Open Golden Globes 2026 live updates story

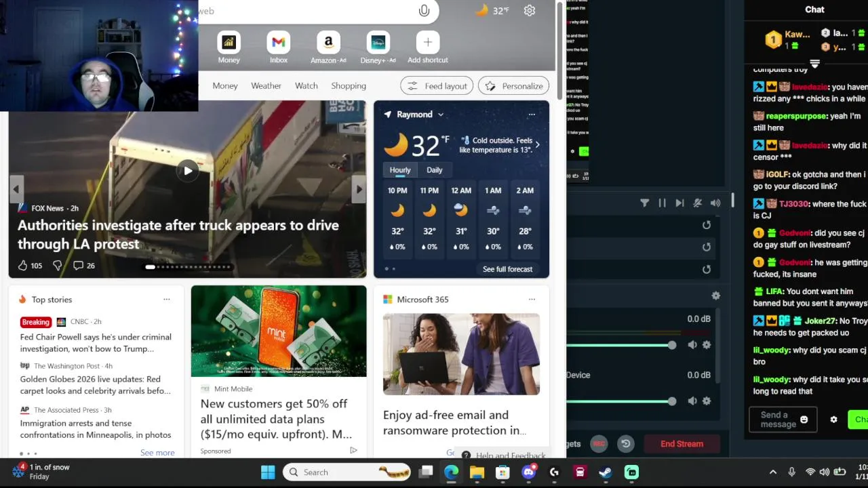[x=96, y=385]
